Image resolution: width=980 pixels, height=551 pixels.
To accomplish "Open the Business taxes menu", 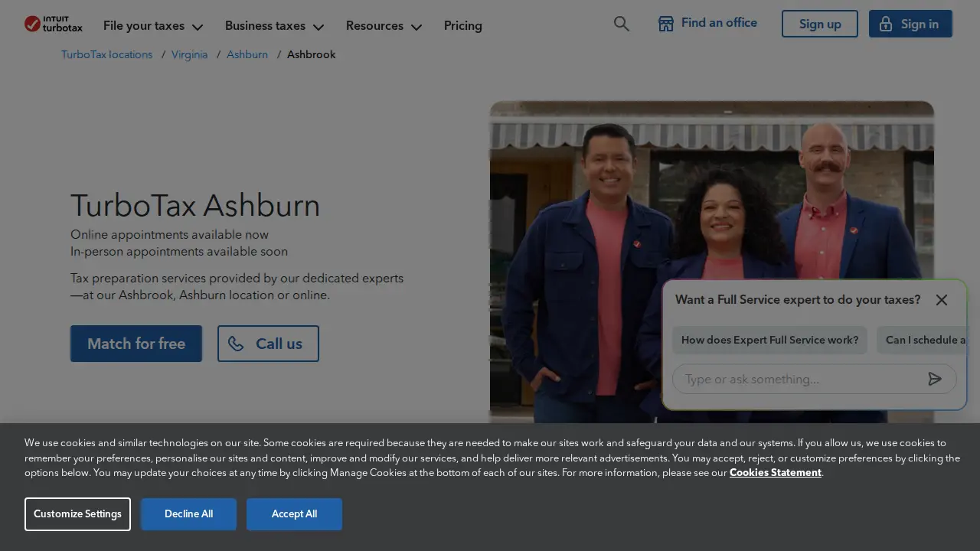I will [x=274, y=25].
